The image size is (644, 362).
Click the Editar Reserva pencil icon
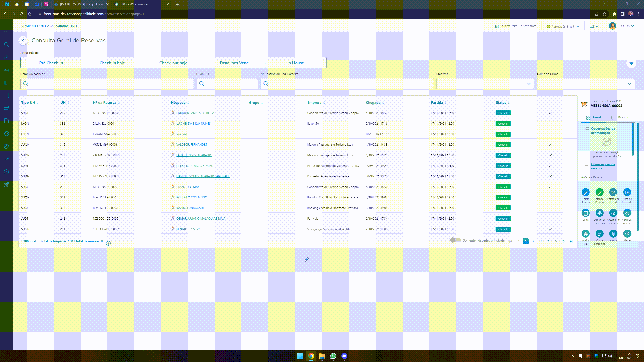pos(585,192)
